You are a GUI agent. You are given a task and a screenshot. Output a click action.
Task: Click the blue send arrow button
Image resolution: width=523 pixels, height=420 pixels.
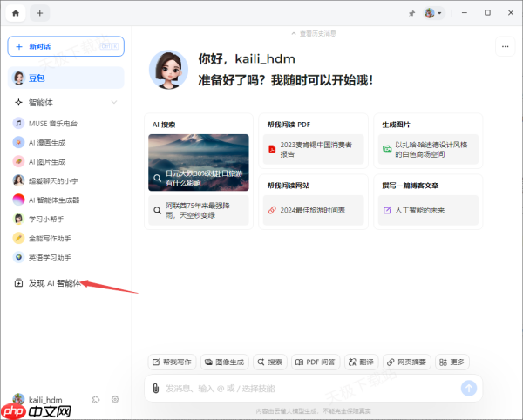tap(469, 389)
